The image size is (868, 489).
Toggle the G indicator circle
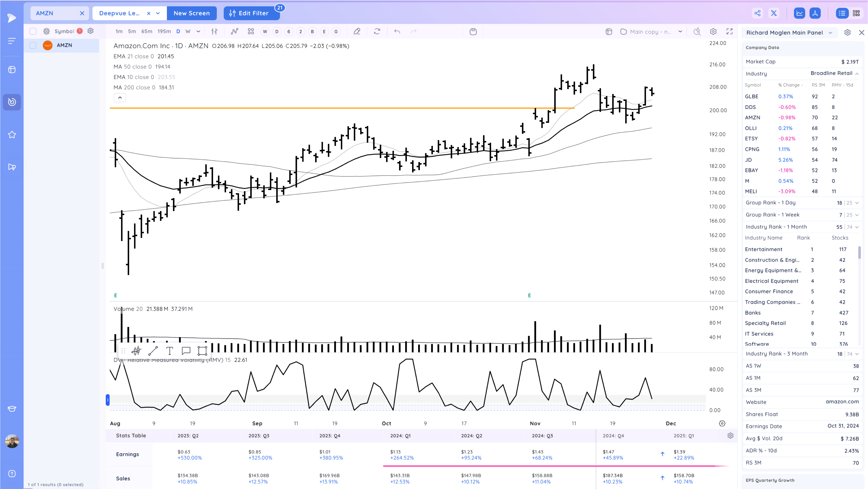click(336, 31)
